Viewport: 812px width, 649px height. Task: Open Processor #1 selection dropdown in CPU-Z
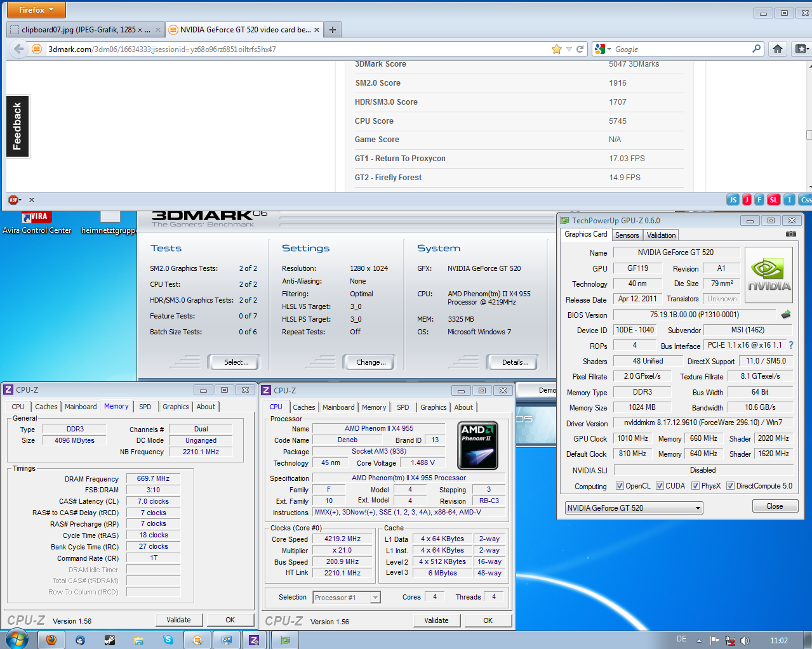[x=347, y=597]
